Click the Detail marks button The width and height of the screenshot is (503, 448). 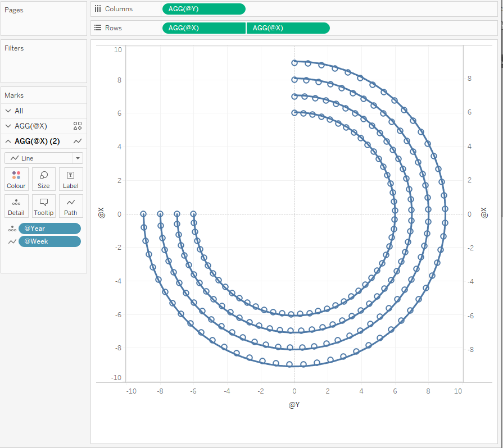coord(16,205)
